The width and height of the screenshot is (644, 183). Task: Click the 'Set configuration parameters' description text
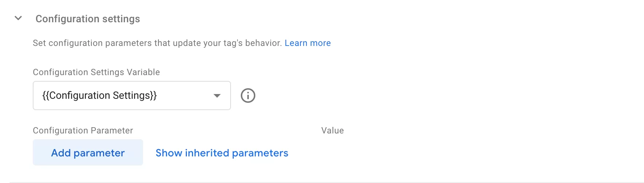click(x=157, y=43)
